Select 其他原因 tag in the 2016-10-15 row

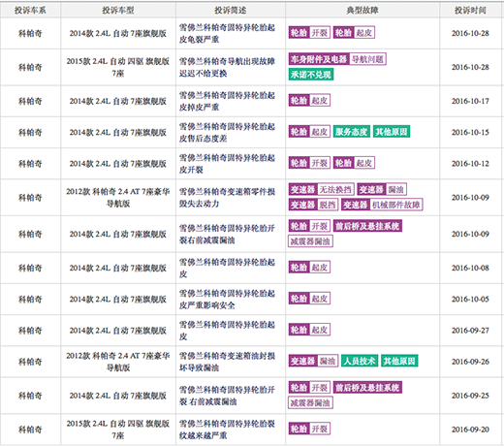click(x=392, y=132)
